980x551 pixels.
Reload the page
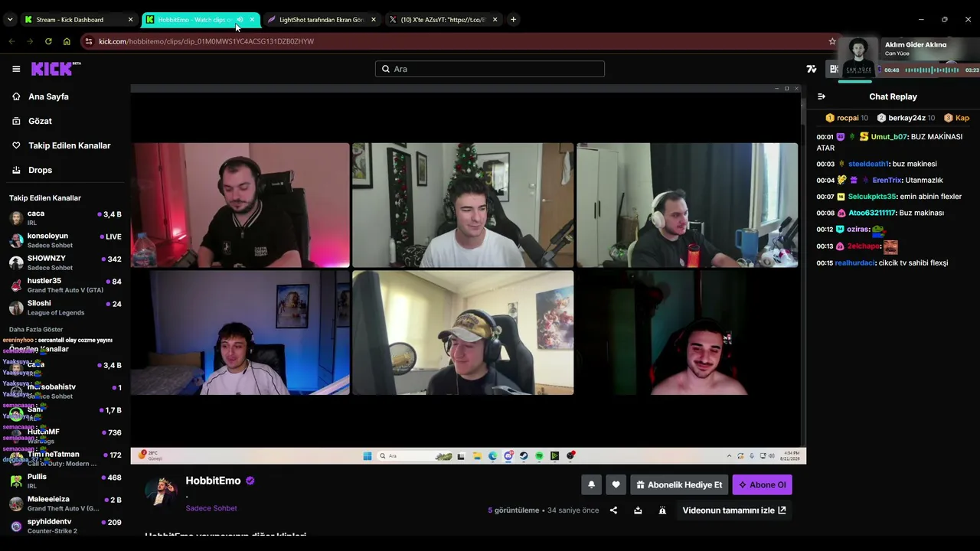(48, 41)
